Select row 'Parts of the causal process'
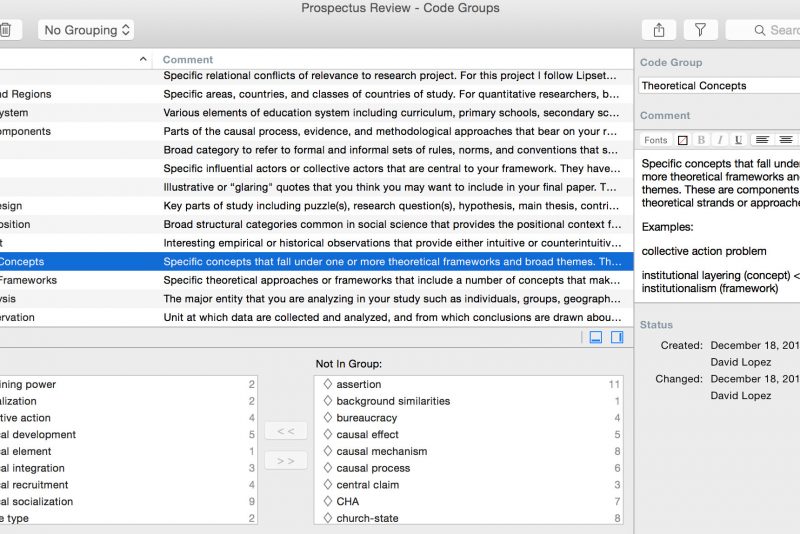 316,132
